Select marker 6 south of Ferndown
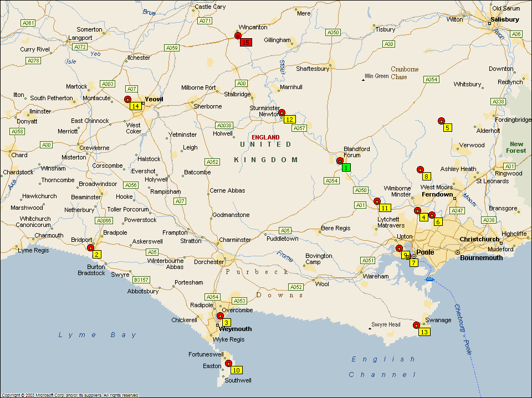Screen dimensions: 532x398 (x=438, y=222)
